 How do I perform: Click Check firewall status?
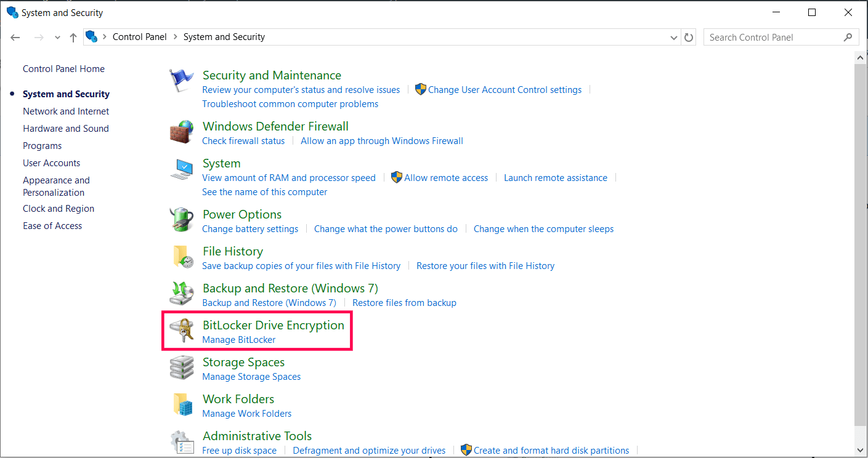pos(243,141)
